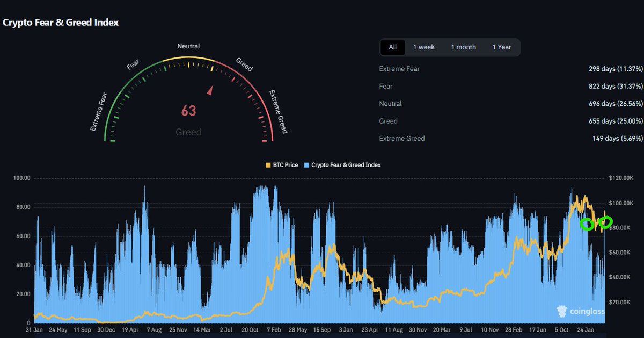Click the Extreme Fear row in statistics
This screenshot has height=338, width=644.
pyautogui.click(x=510, y=69)
